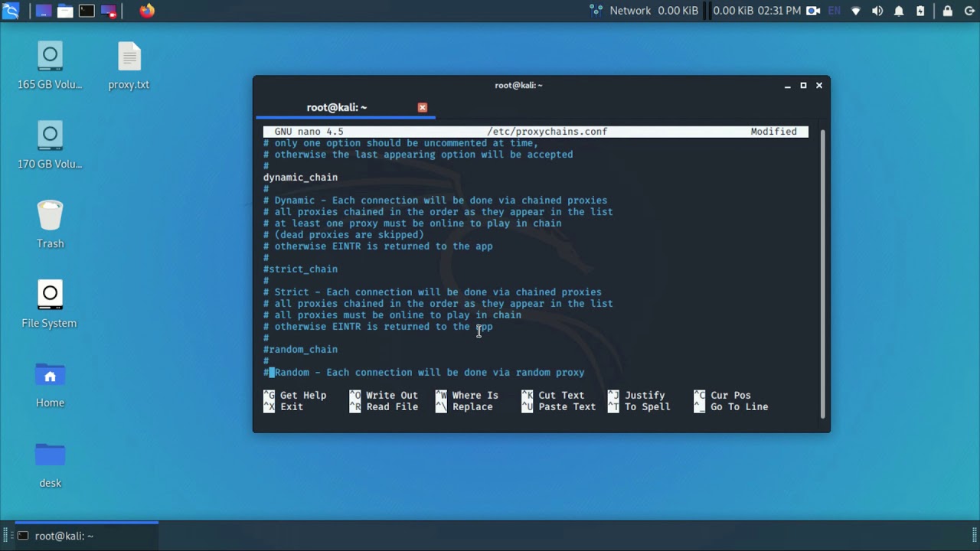The width and height of the screenshot is (980, 551).
Task: Click the Cut Text shortcut hint
Action: [x=553, y=396]
